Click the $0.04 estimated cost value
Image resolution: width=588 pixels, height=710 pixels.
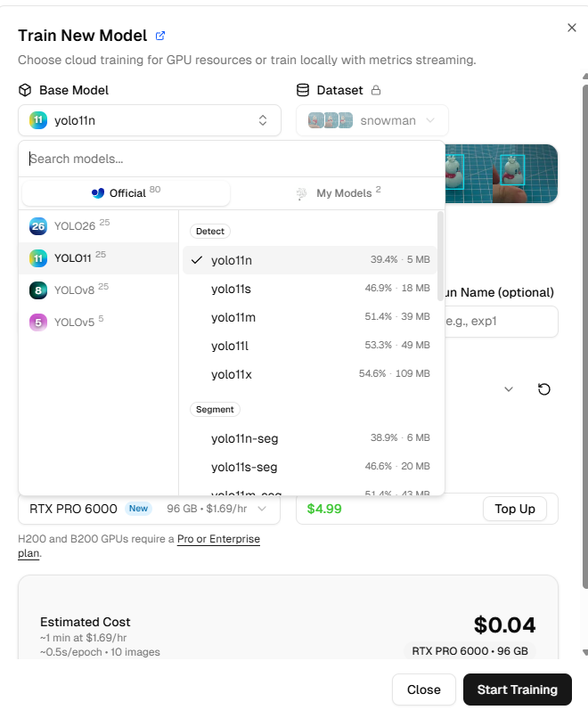504,624
